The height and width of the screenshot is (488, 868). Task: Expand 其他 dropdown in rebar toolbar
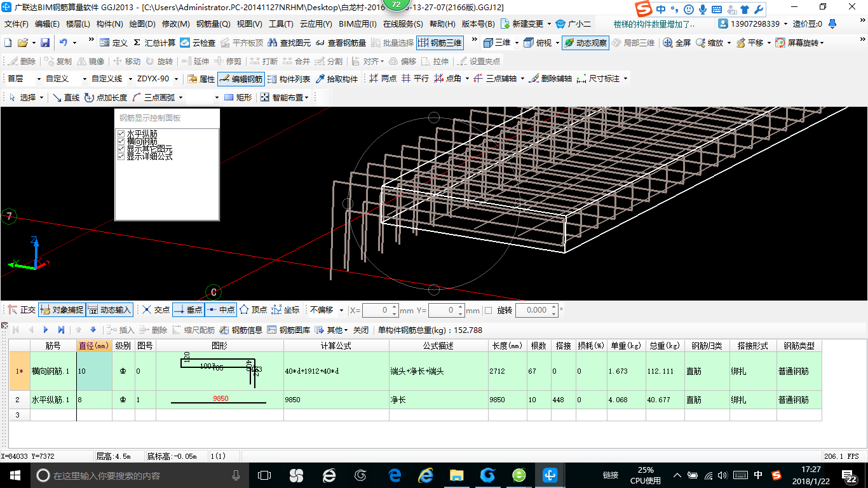[x=346, y=330]
